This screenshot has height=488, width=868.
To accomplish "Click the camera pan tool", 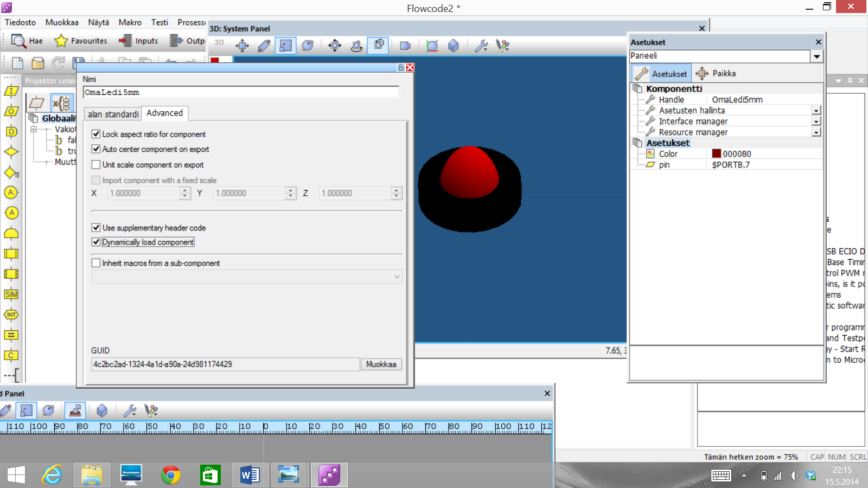I will coord(335,46).
